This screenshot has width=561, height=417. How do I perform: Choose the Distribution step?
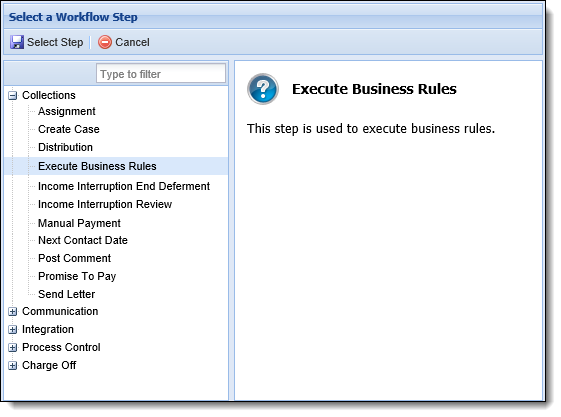tap(65, 147)
